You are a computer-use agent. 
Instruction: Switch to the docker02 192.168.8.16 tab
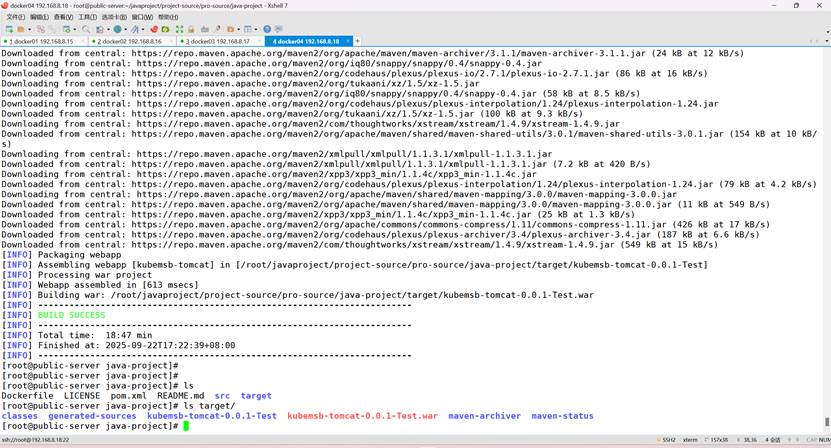click(x=131, y=41)
